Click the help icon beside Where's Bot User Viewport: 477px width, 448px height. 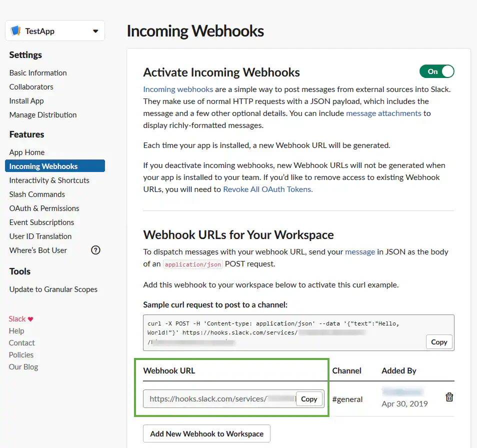[95, 250]
